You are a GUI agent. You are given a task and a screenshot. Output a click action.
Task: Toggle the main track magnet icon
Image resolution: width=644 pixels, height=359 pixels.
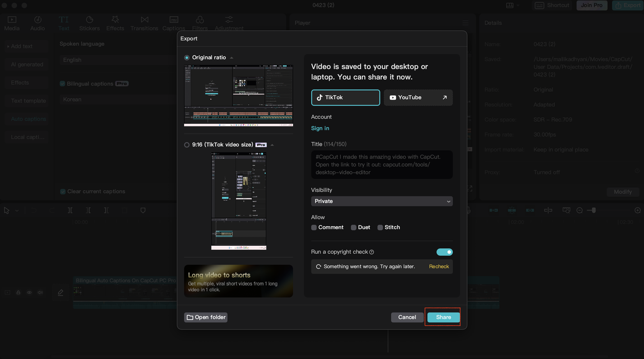(494, 210)
